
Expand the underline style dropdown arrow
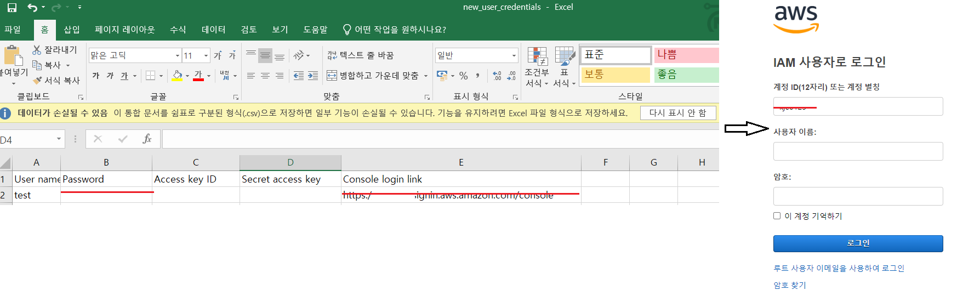(x=134, y=76)
